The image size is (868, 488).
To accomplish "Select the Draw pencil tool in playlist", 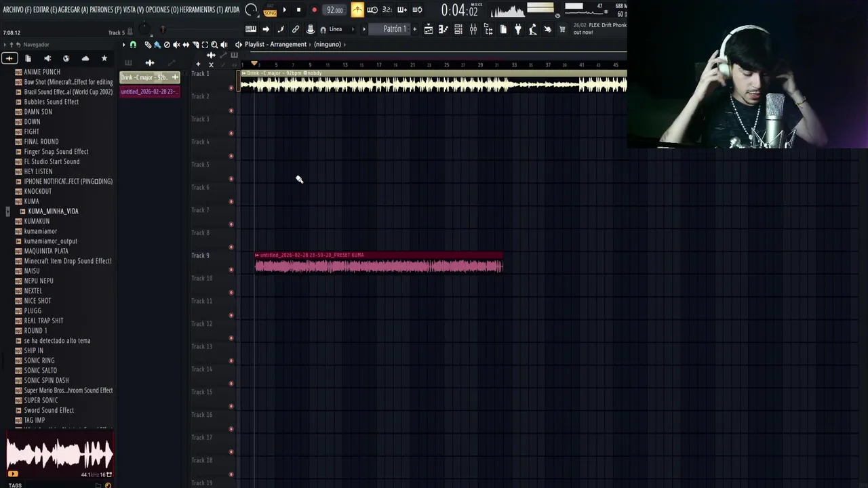I will pyautogui.click(x=148, y=45).
